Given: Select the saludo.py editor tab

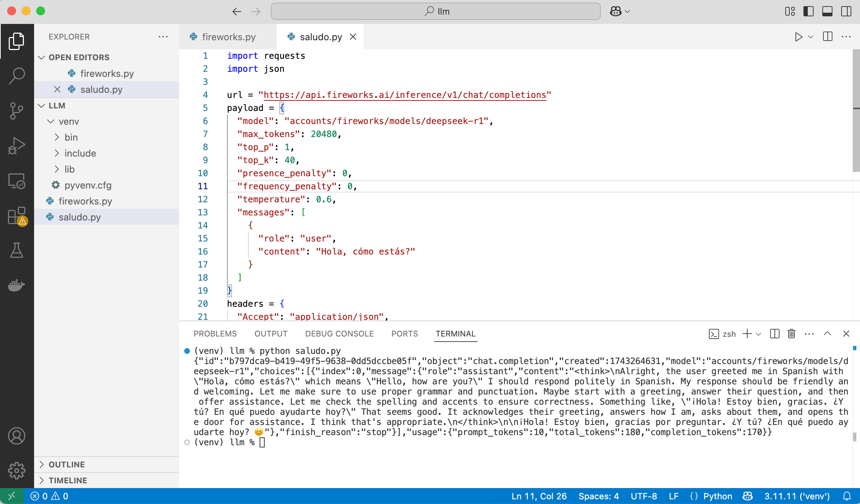Looking at the screenshot, I should (321, 37).
